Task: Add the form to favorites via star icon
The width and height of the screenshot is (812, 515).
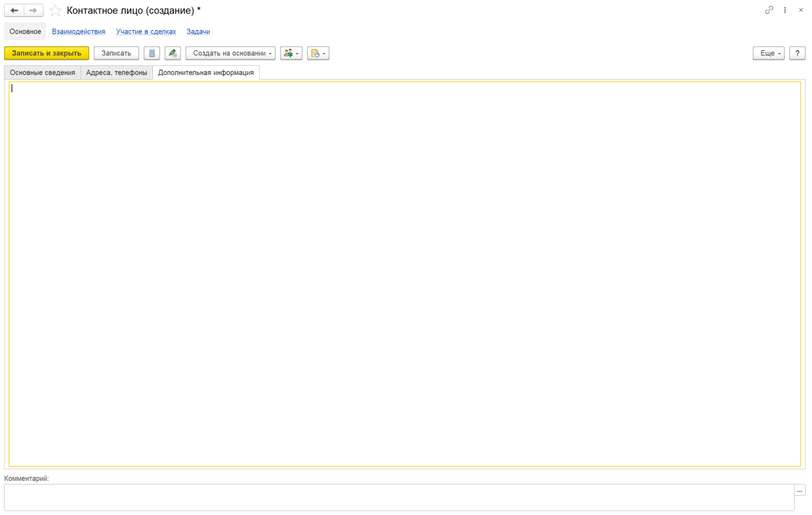Action: (55, 11)
